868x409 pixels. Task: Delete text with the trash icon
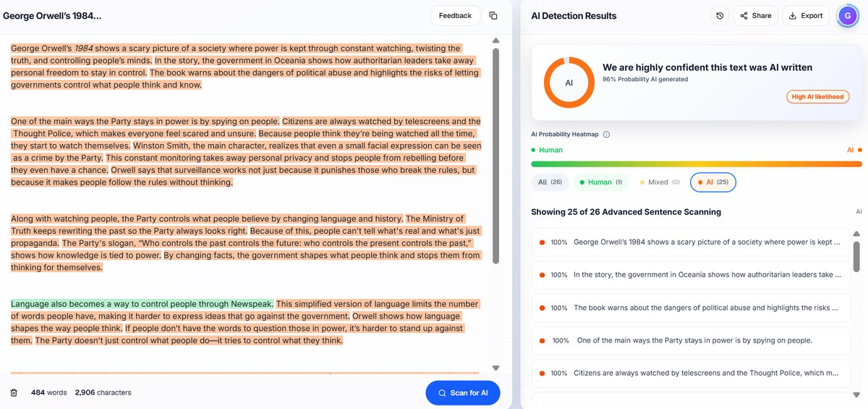click(14, 392)
